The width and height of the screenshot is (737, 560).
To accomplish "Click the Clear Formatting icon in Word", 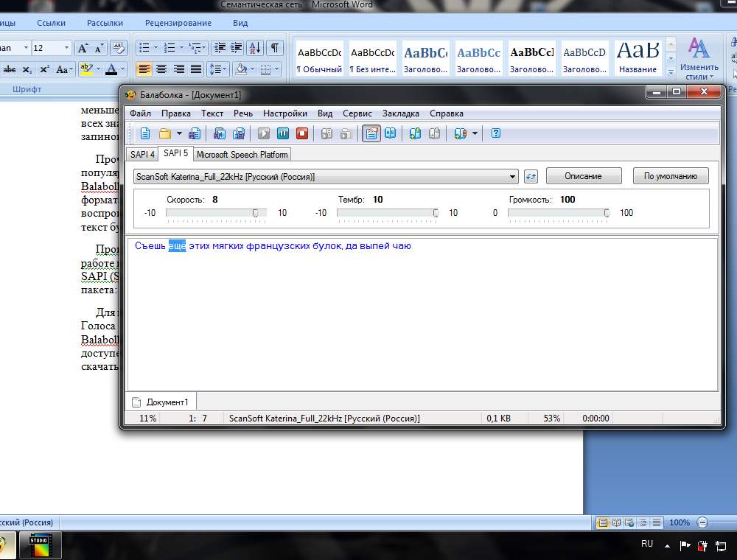I will tap(118, 48).
